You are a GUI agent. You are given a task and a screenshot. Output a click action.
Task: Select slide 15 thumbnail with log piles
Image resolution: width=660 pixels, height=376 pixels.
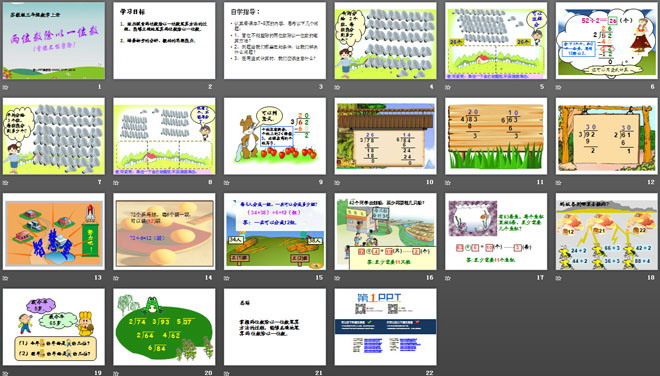(x=275, y=232)
